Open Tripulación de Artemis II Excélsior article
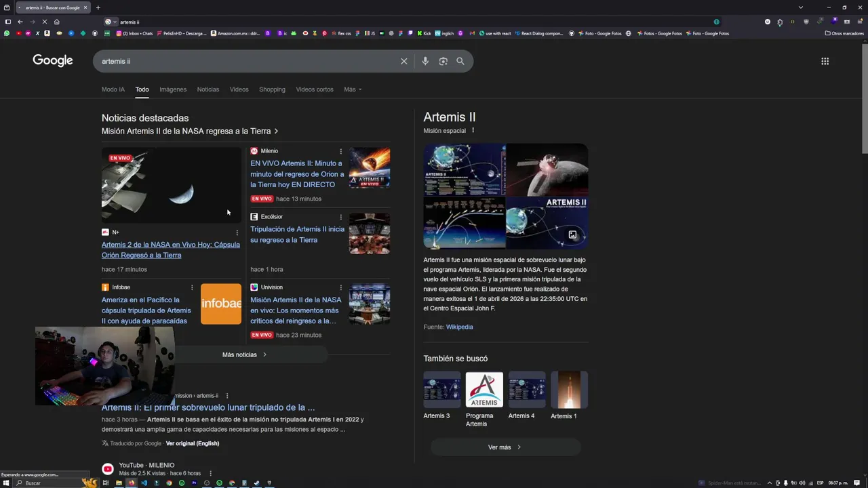The height and width of the screenshot is (488, 868). coord(297,235)
